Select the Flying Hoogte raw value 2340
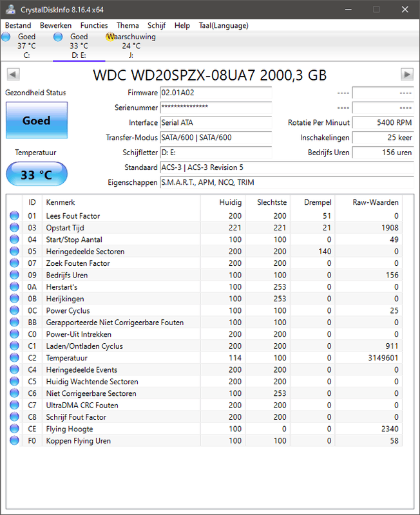 point(390,429)
